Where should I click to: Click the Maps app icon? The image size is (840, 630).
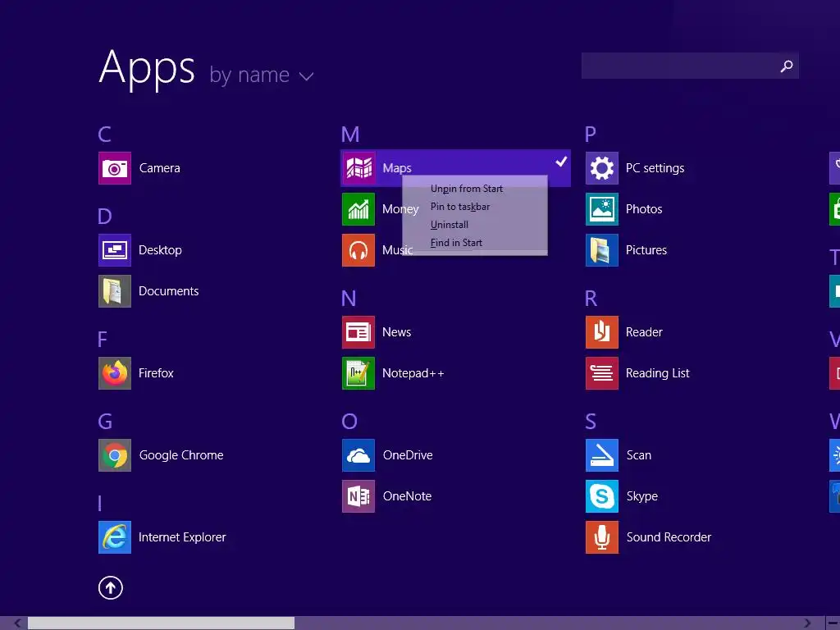pos(358,168)
